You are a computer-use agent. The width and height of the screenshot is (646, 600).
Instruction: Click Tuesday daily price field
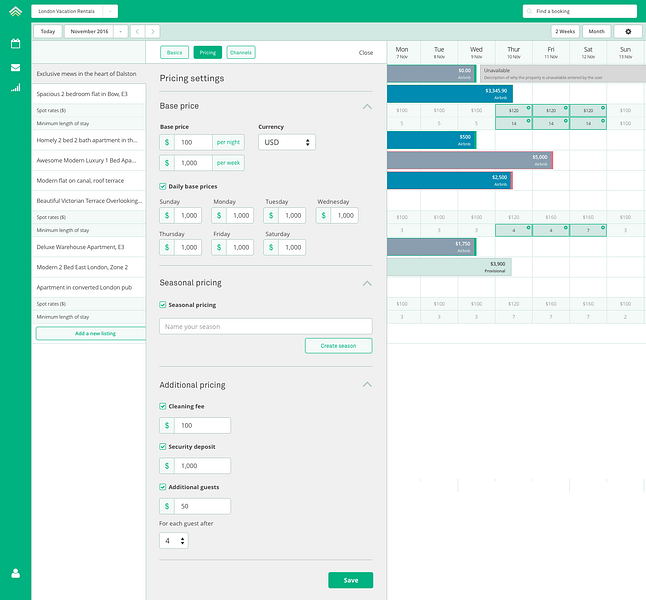coord(285,216)
